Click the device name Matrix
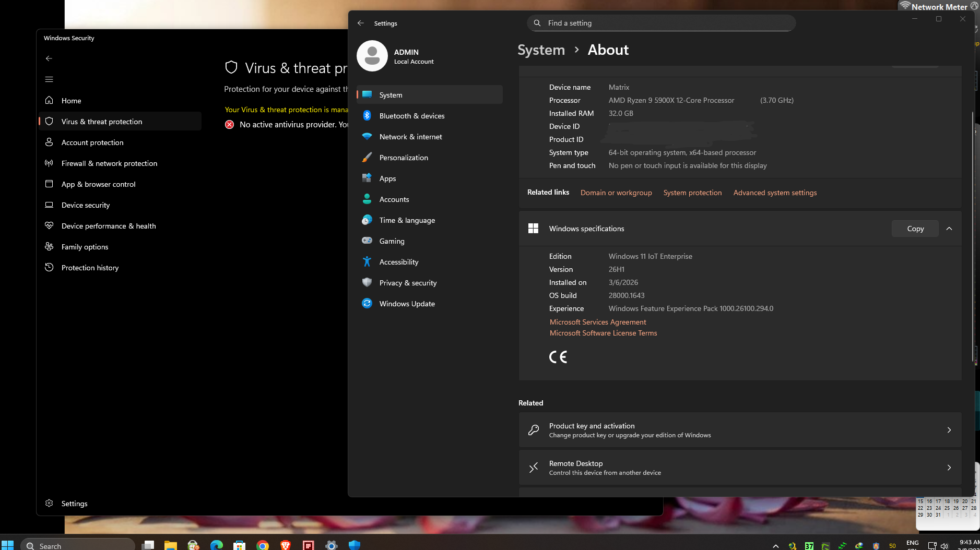Image resolution: width=980 pixels, height=550 pixels. coord(619,87)
